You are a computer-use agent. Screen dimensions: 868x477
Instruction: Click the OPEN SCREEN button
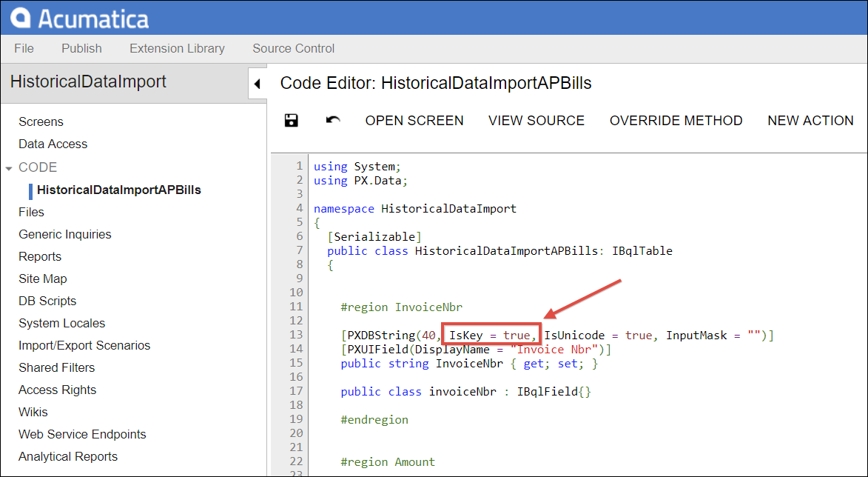[414, 120]
